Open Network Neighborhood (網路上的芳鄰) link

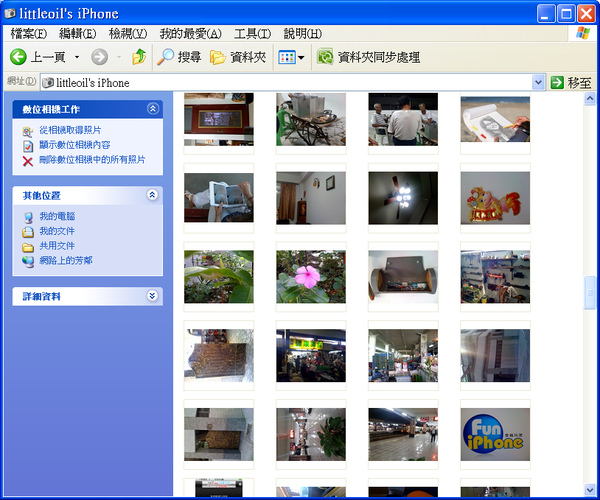point(66,261)
